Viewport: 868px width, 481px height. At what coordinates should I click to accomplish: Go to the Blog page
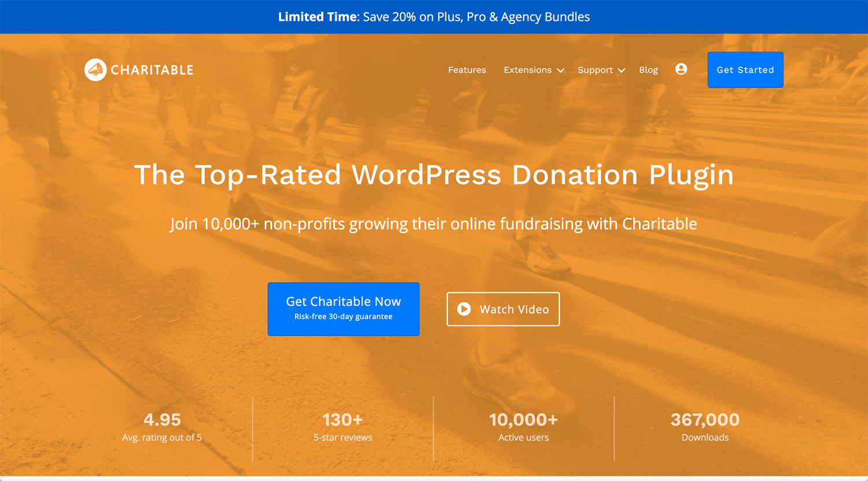tap(648, 70)
